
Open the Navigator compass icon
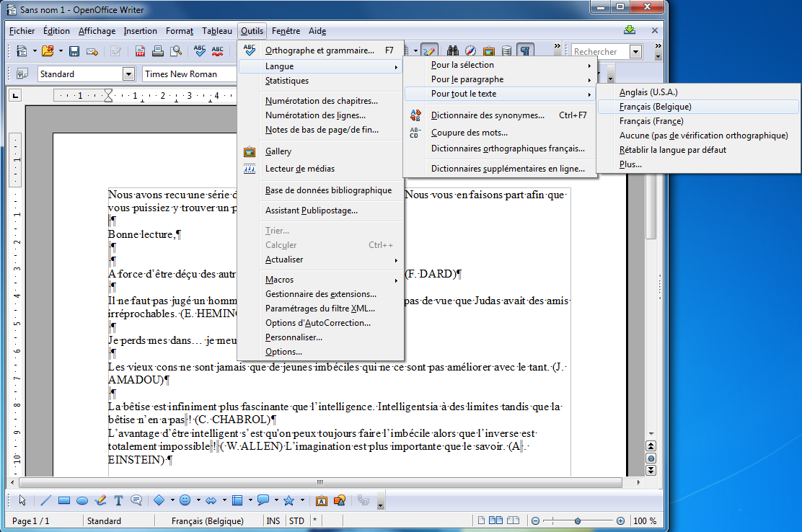click(x=470, y=50)
